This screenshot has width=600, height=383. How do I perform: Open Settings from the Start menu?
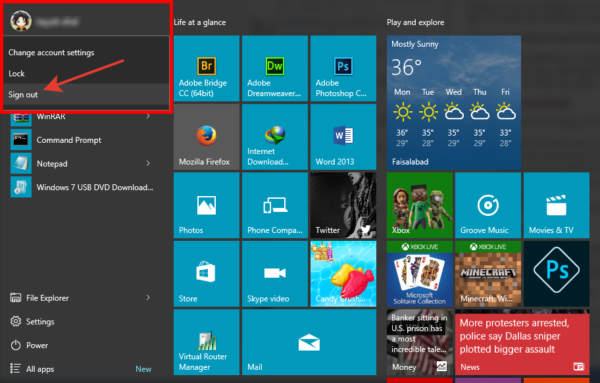[33, 321]
